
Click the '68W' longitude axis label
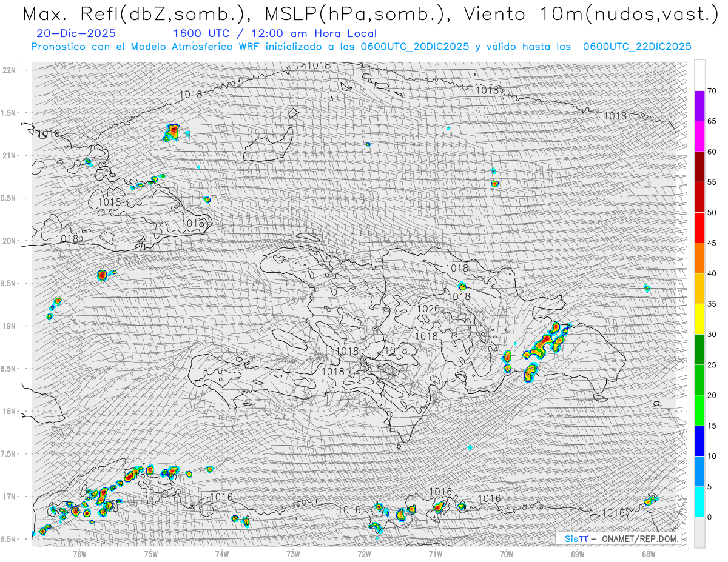point(649,554)
